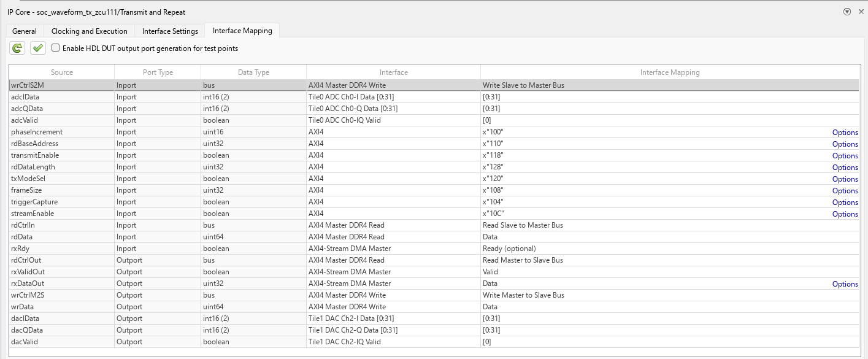The height and width of the screenshot is (359, 868).
Task: Click the Source column header
Action: 61,72
